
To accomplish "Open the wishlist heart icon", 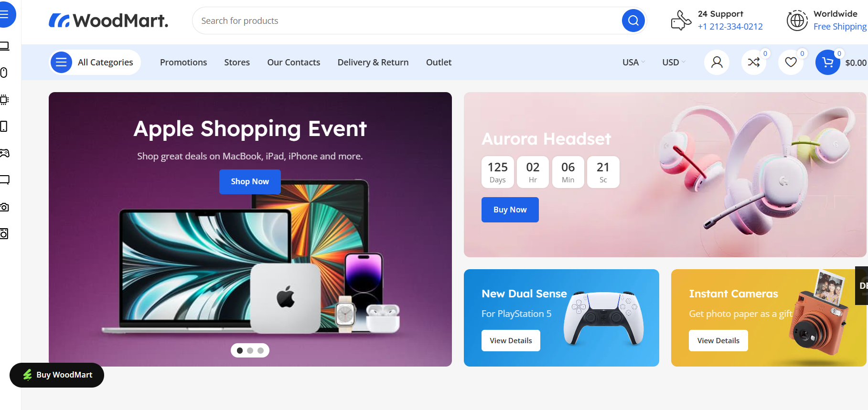I will pos(791,62).
